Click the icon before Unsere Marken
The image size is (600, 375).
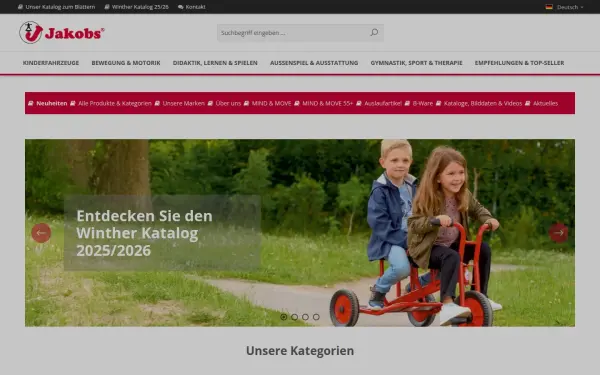157,103
